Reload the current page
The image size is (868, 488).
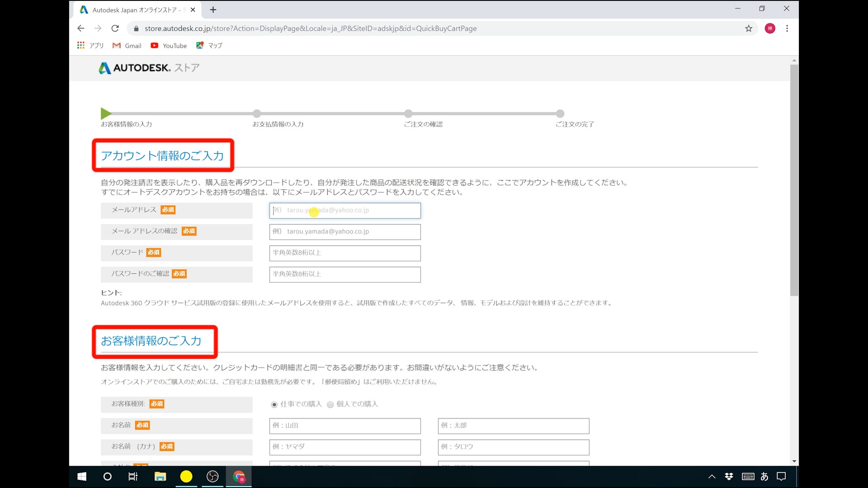tap(115, 28)
